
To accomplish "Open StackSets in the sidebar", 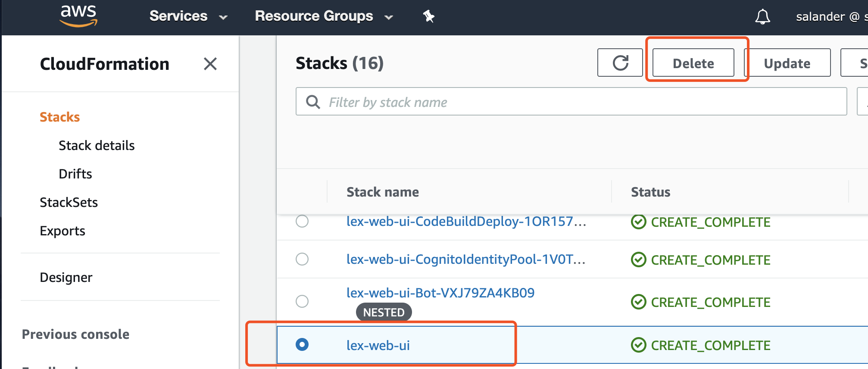I will click(x=69, y=202).
